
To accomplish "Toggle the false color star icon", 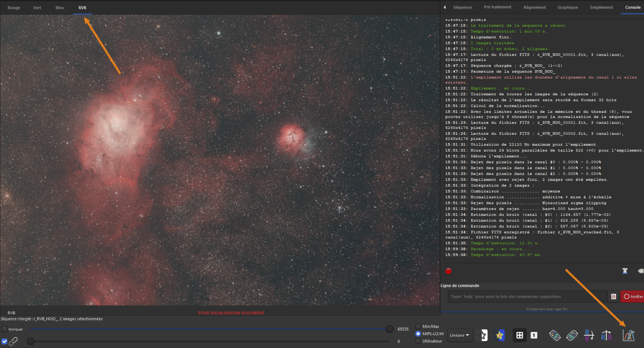I will pos(499,335).
